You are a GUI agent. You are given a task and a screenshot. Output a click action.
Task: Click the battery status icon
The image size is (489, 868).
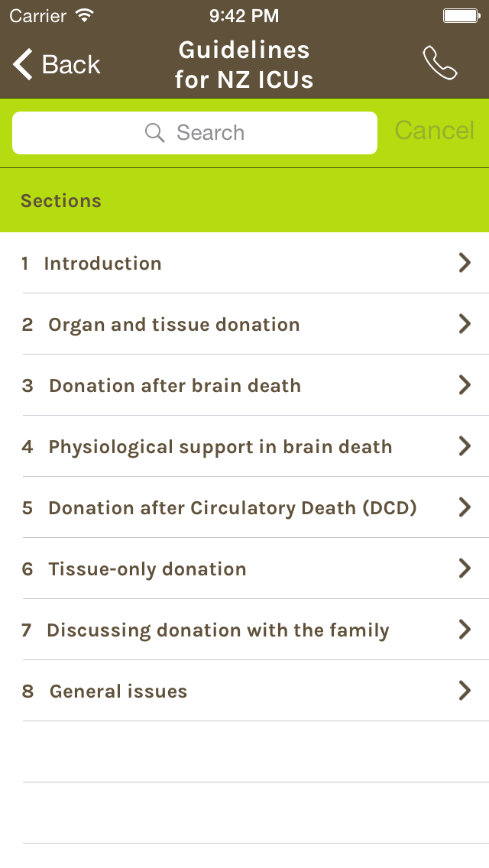point(461,15)
